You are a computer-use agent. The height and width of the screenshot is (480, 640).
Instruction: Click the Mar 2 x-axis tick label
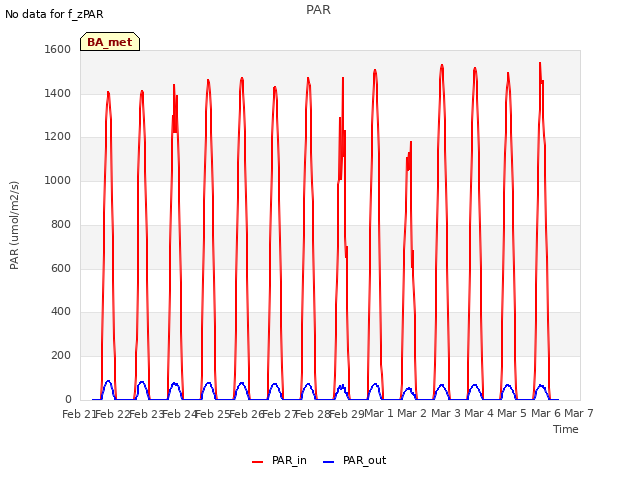point(412,413)
